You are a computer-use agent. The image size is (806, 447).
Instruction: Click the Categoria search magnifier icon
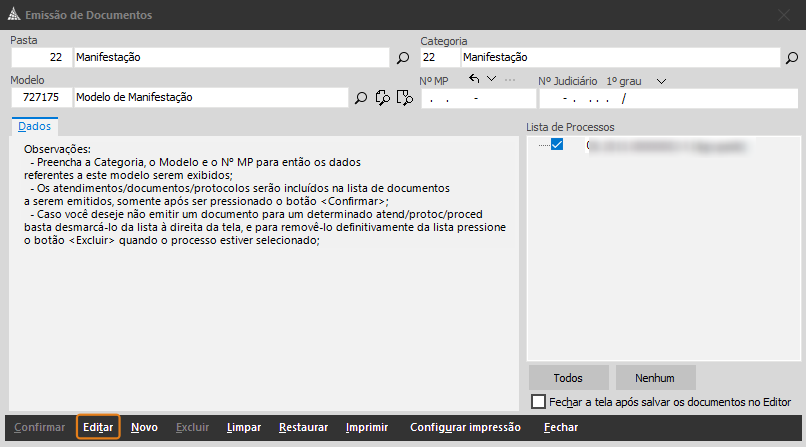coord(792,58)
